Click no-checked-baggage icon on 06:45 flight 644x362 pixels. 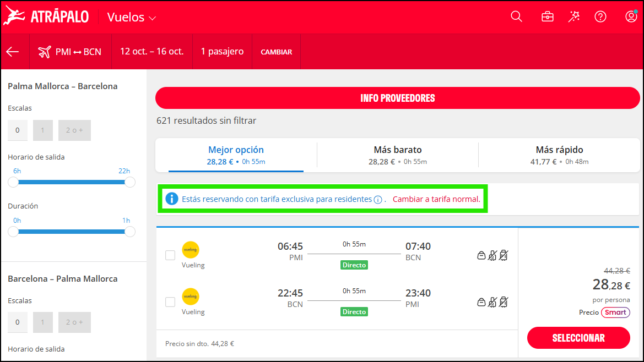(504, 255)
